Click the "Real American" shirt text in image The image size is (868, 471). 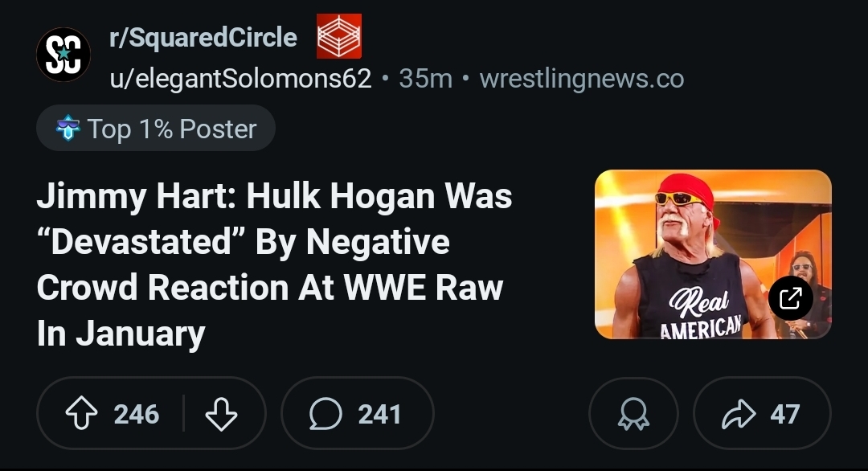699,315
